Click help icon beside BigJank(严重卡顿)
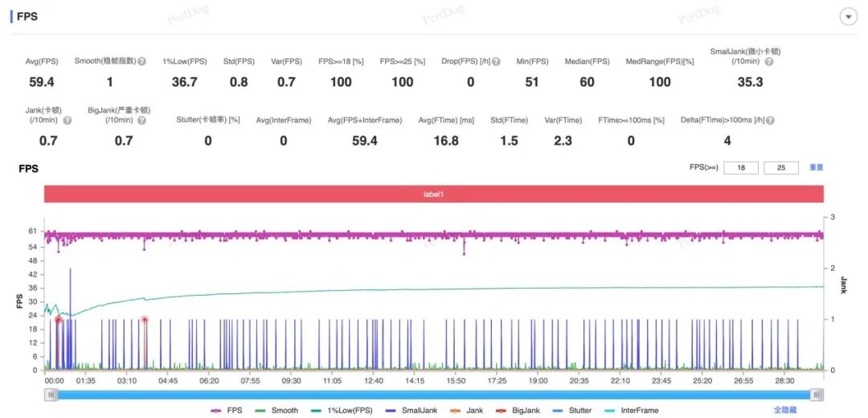The height and width of the screenshot is (418, 868). [141, 120]
